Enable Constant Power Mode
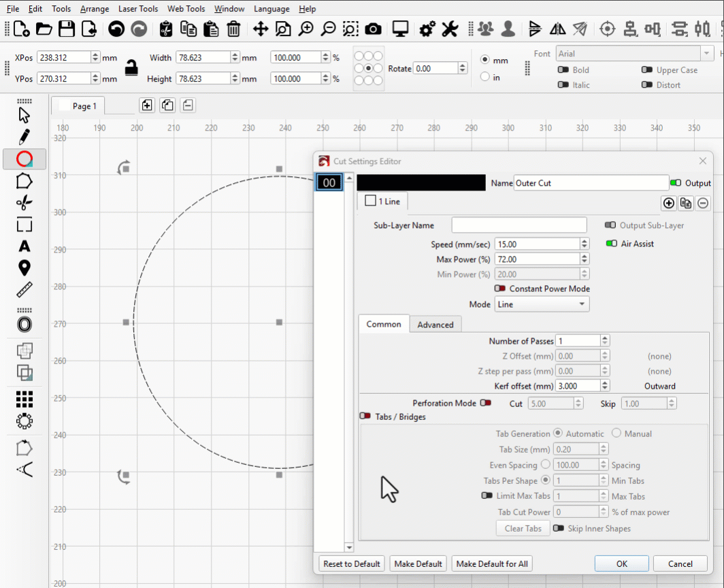The height and width of the screenshot is (588, 724). pos(499,289)
